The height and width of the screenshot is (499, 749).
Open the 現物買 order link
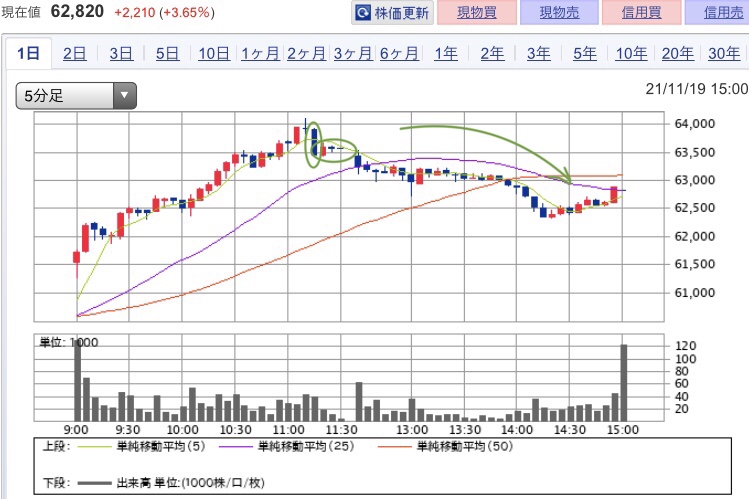pyautogui.click(x=477, y=12)
